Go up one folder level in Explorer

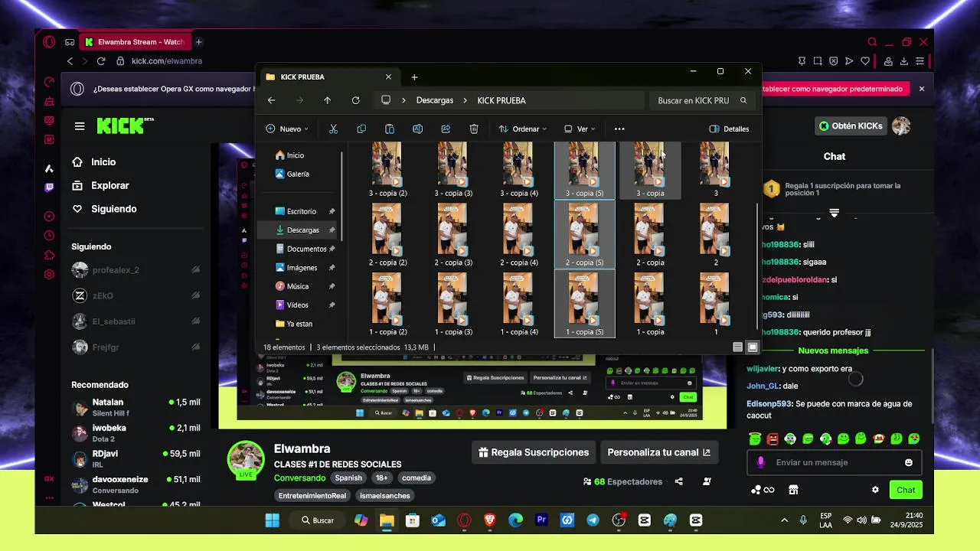pos(327,100)
